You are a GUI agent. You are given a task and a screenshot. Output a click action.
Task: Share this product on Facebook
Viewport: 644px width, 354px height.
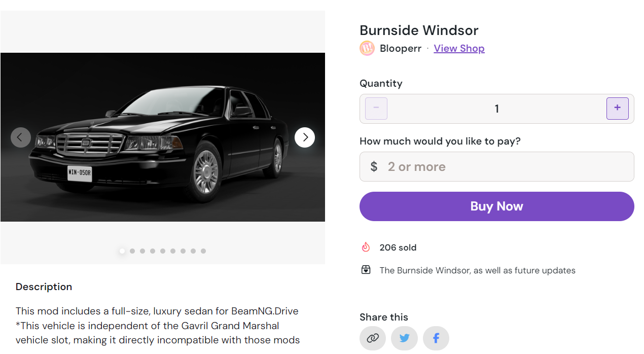pos(436,338)
